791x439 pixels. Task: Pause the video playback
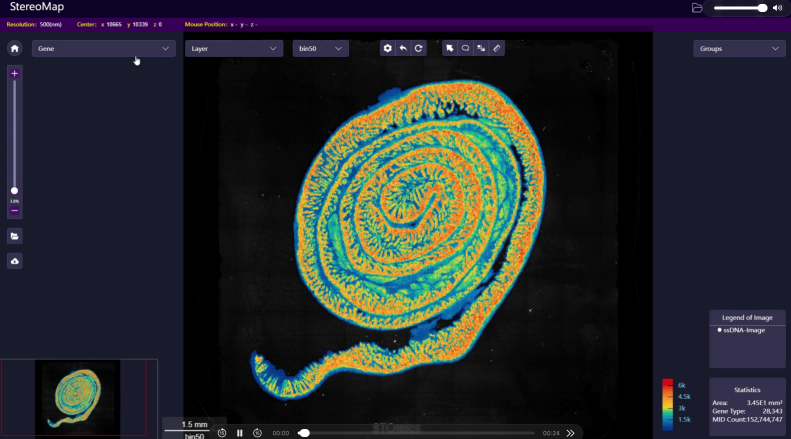(240, 433)
